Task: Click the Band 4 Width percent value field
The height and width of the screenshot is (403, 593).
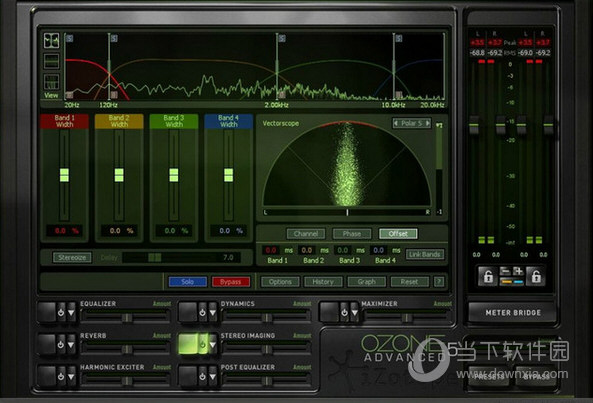Action: coord(228,231)
